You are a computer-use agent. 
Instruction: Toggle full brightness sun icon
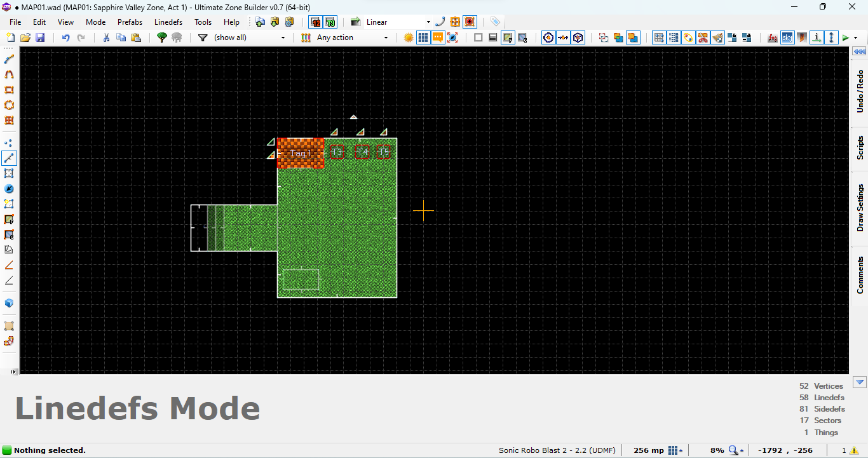[x=409, y=38]
